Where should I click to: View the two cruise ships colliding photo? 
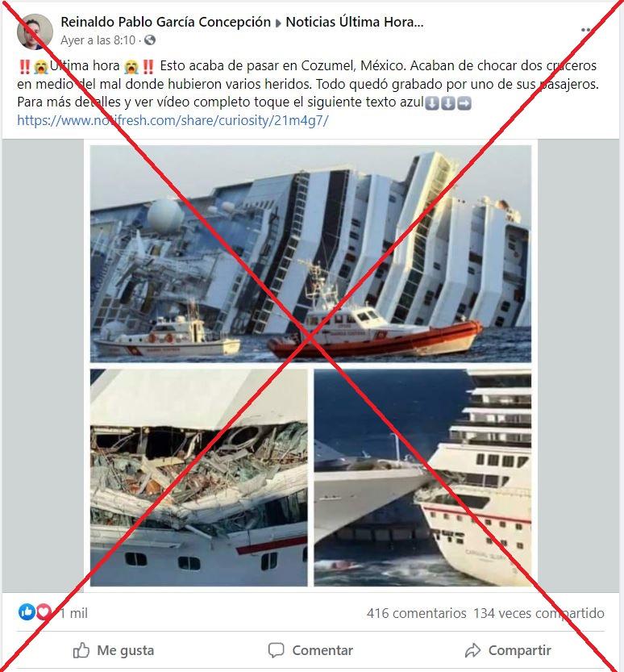point(422,478)
